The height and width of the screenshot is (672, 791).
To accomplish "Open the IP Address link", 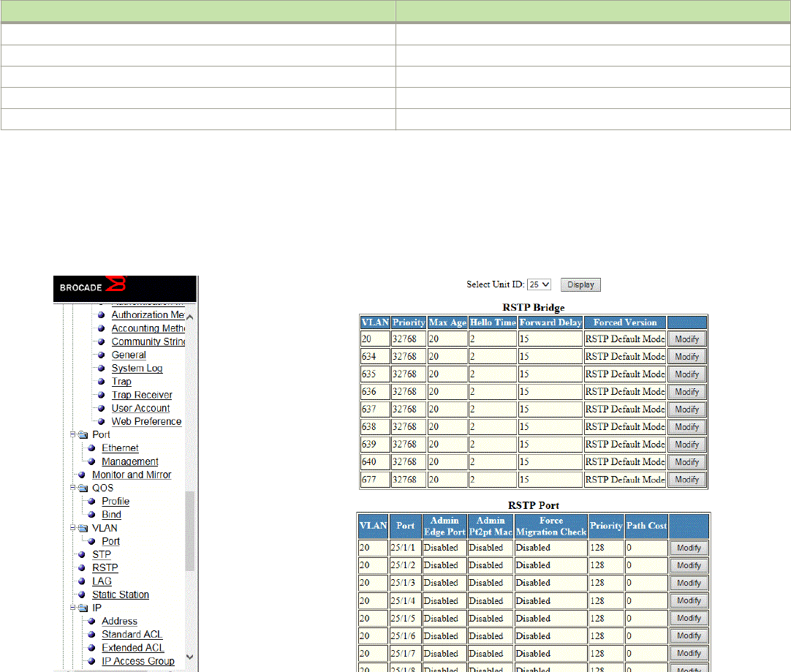I will [x=120, y=621].
